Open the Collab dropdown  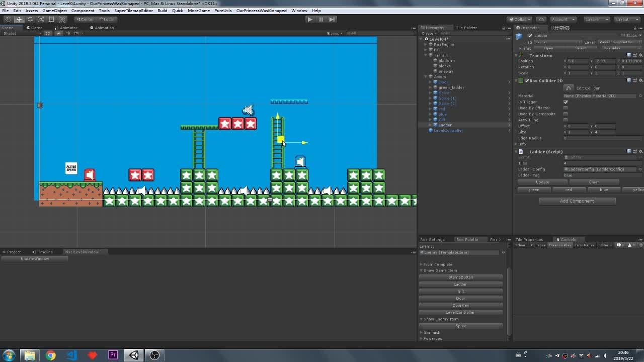pos(519,19)
